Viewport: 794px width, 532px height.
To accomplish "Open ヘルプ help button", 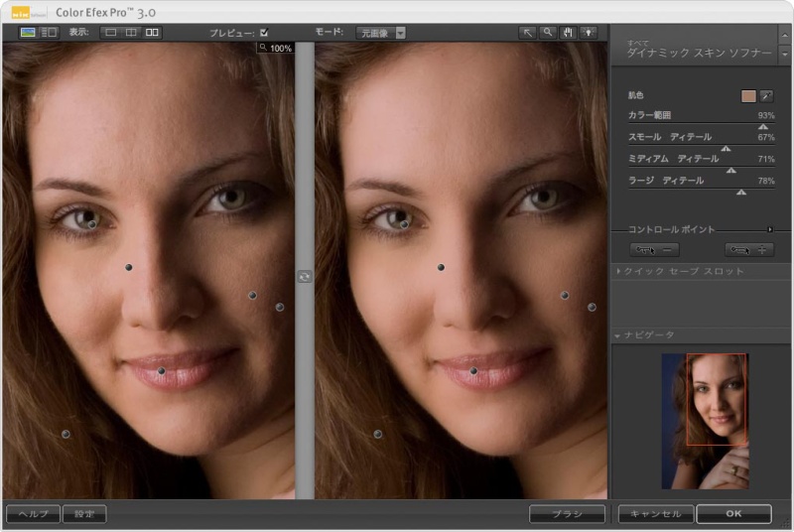I will (33, 514).
